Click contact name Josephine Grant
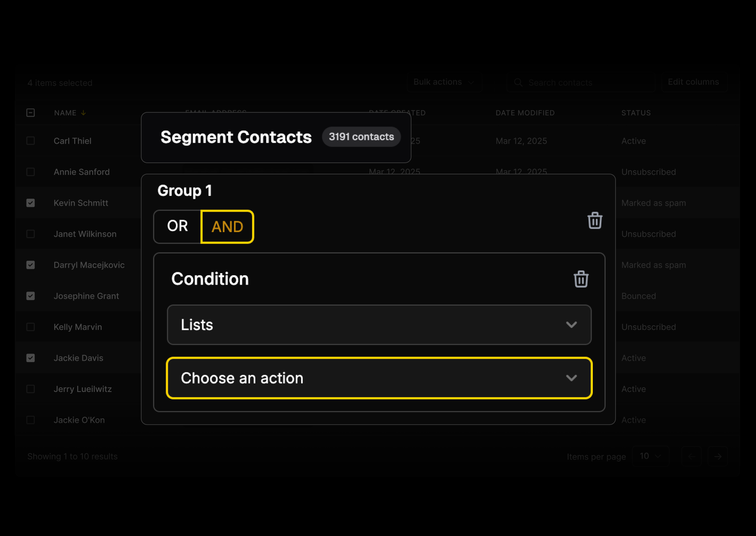The width and height of the screenshot is (756, 536). click(86, 296)
